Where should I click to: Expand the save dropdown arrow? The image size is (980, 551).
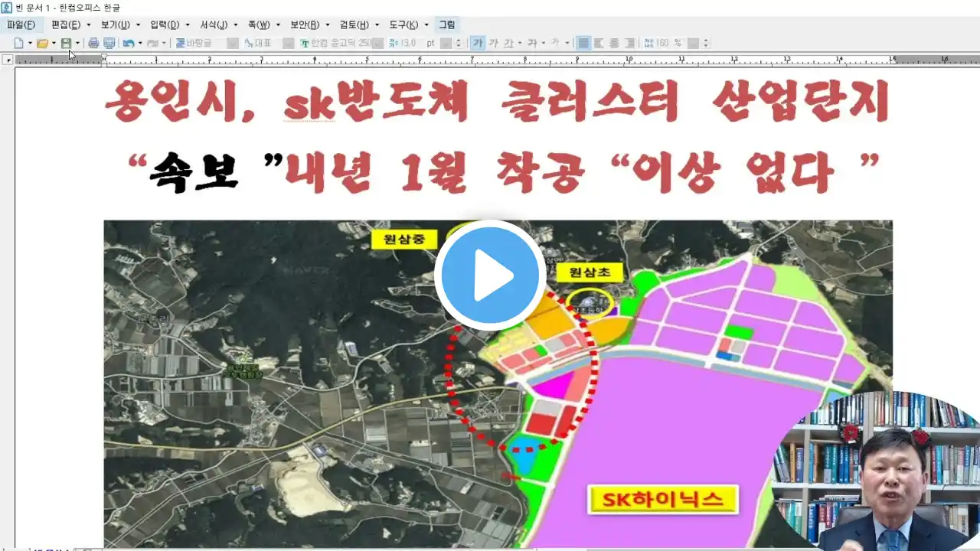[x=77, y=43]
